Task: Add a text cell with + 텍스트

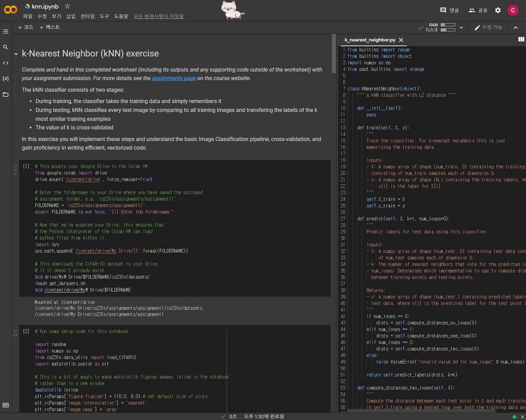Action: click(50, 27)
